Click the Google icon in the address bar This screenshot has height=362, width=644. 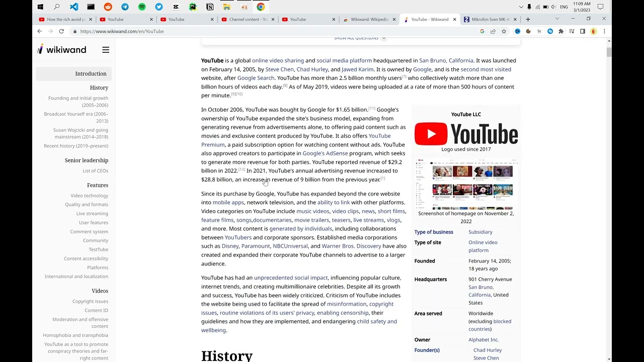[x=482, y=31]
